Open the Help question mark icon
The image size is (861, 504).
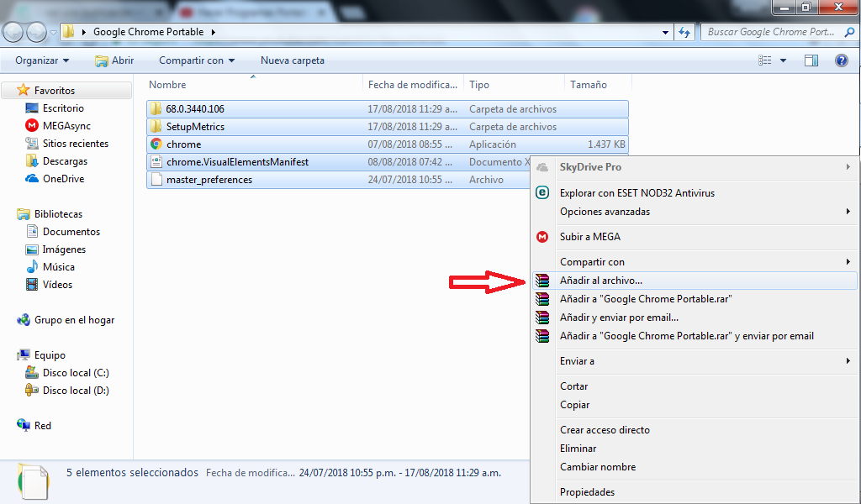point(841,60)
